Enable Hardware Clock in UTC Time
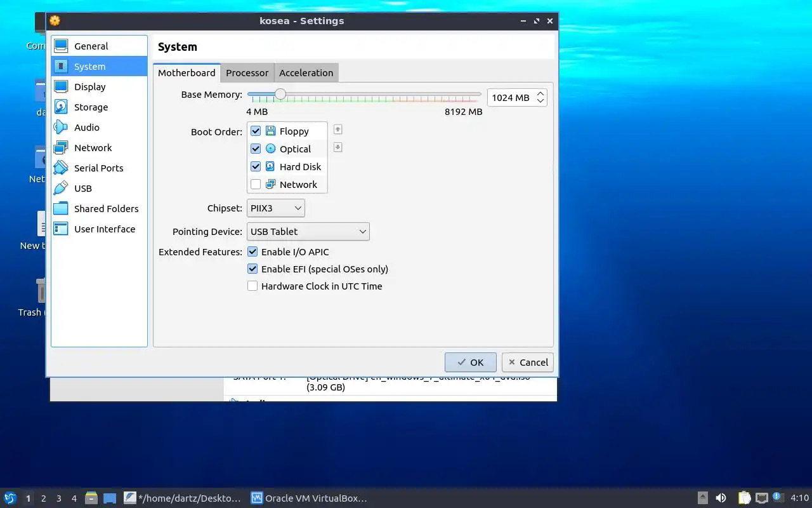 252,286
